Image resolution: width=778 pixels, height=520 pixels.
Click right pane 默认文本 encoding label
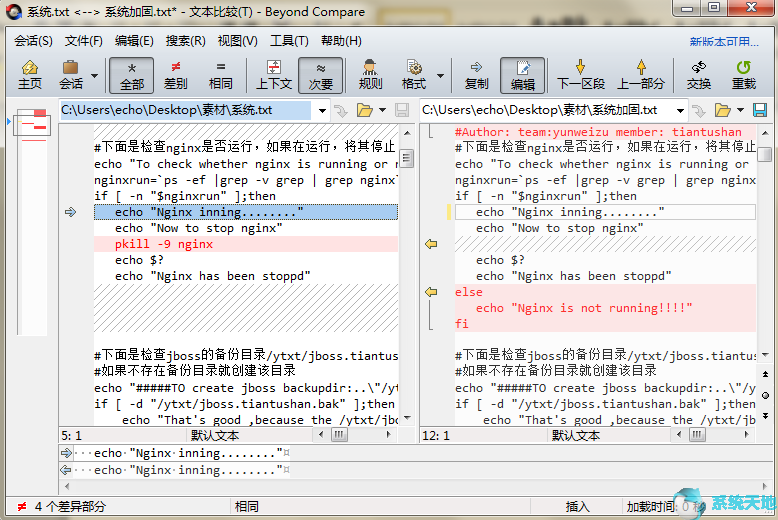(576, 436)
